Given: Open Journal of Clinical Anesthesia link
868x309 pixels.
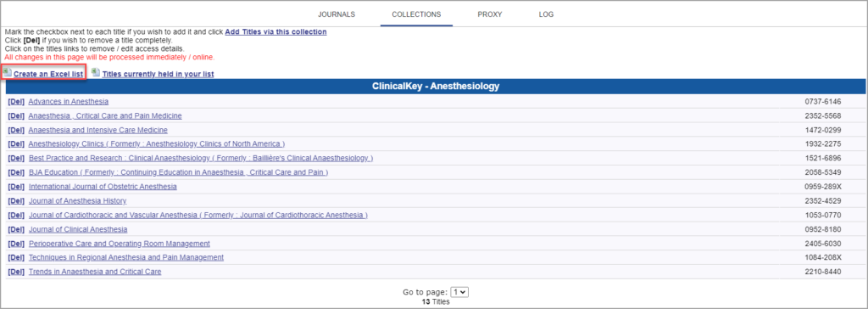Looking at the screenshot, I should [x=78, y=229].
